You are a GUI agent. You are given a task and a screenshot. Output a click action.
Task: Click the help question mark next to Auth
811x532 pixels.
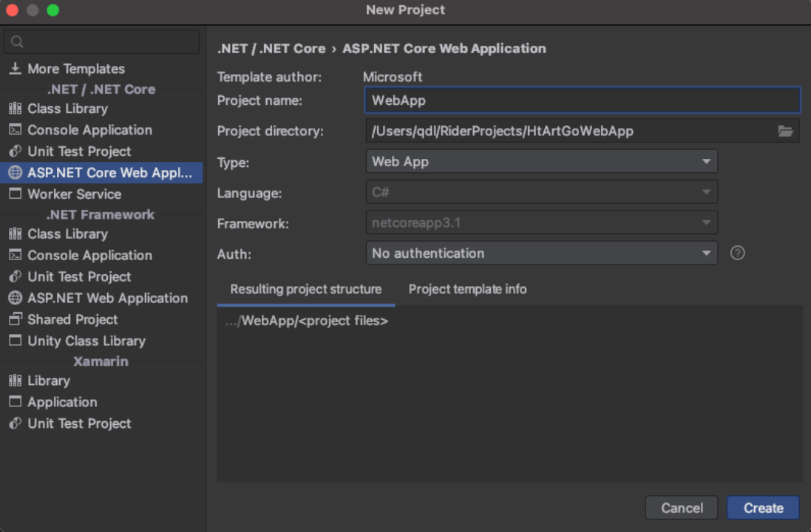737,253
